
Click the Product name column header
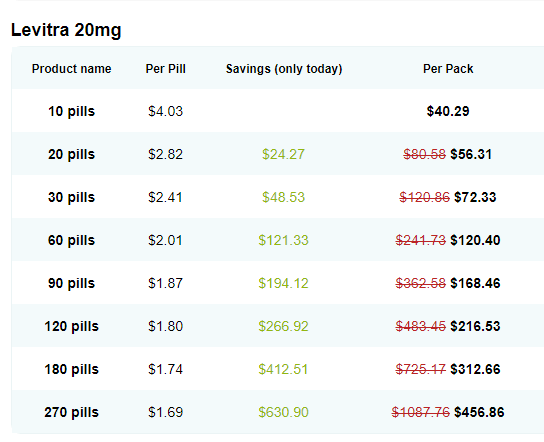pos(71,69)
